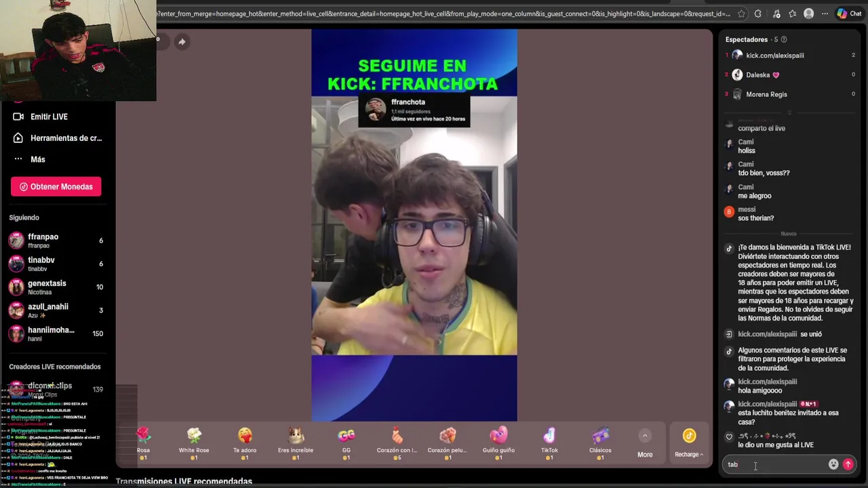Image resolution: width=868 pixels, height=488 pixels.
Task: Open the emoji picker in the chat box
Action: (x=833, y=464)
